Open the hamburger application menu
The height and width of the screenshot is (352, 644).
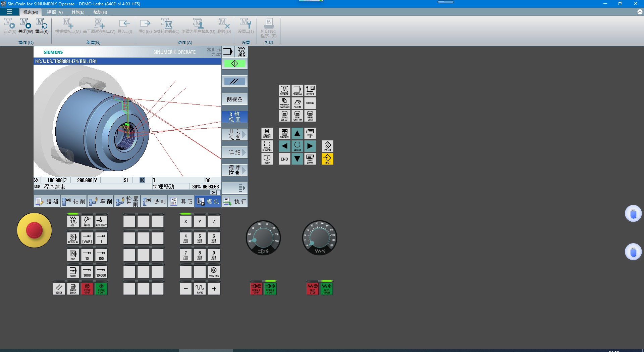click(9, 12)
